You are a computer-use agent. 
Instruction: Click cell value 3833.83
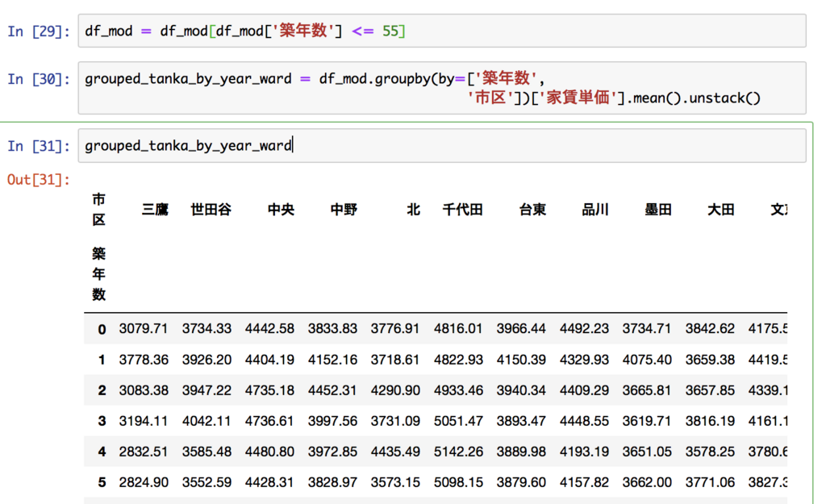[x=332, y=329]
